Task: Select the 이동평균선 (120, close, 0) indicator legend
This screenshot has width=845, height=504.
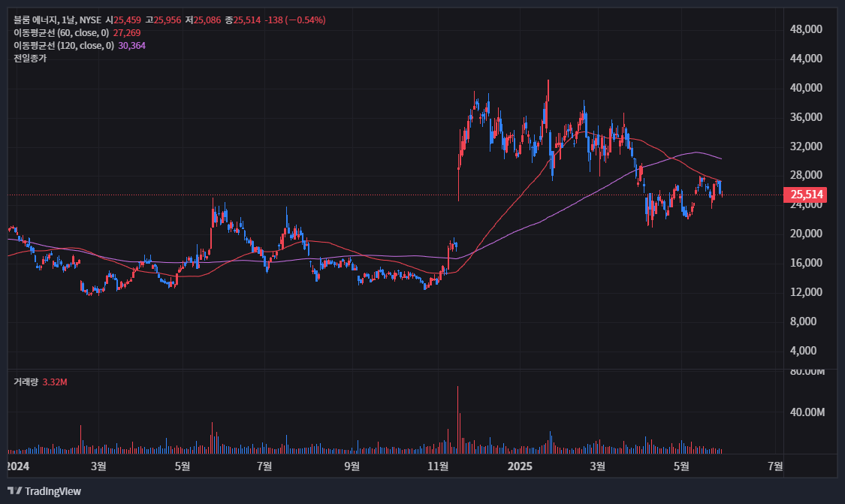Action: pos(64,46)
